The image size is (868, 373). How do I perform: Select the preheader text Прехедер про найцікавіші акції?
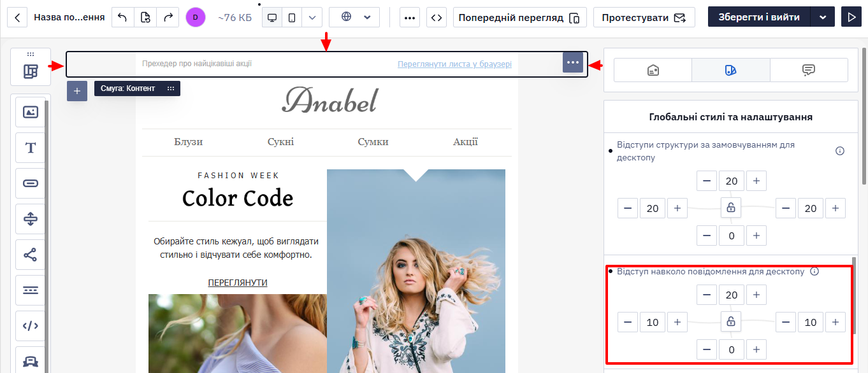(x=197, y=64)
